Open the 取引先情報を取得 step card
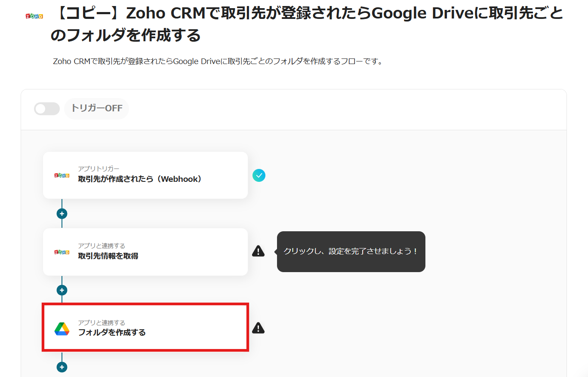 pos(145,252)
